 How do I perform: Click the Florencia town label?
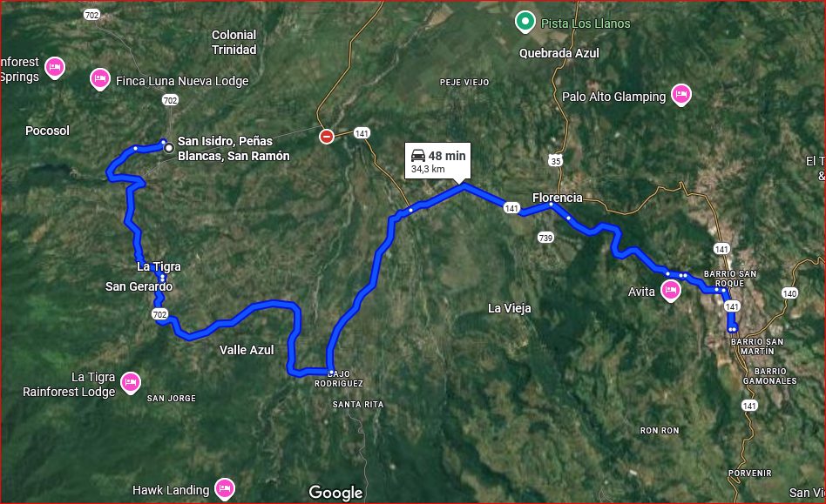558,198
